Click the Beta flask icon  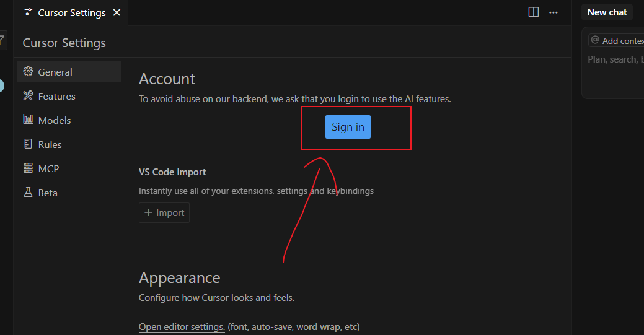(28, 192)
